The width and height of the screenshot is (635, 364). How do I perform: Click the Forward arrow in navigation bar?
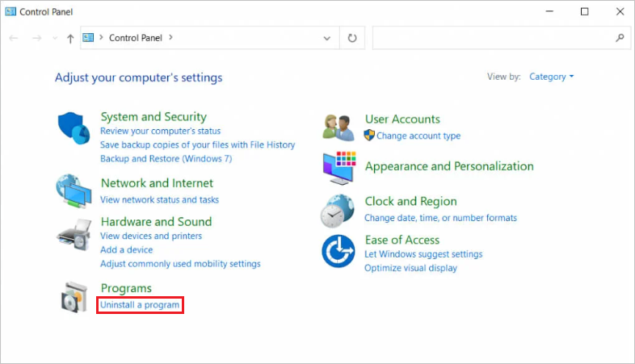tap(37, 38)
